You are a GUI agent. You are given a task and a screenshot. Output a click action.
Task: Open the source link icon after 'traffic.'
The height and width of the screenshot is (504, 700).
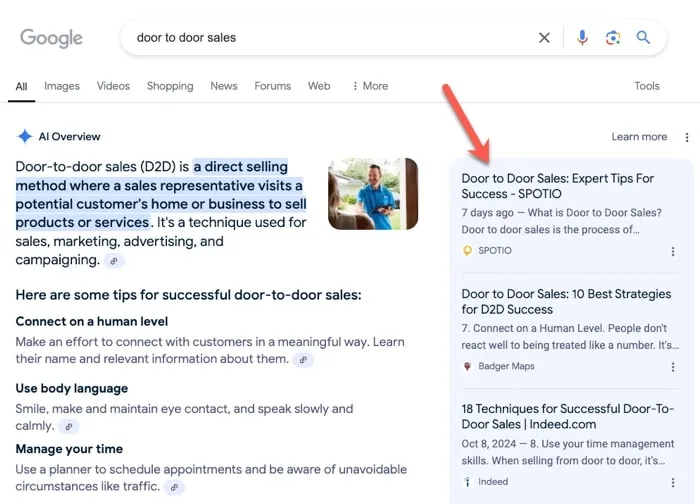pyautogui.click(x=175, y=487)
